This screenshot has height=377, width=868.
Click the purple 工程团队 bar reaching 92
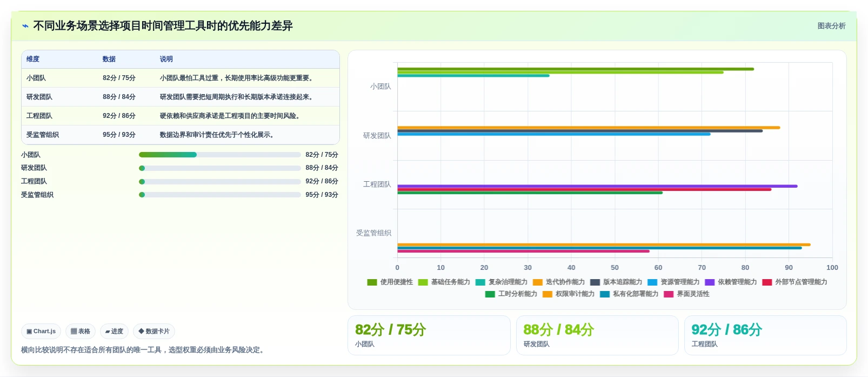tap(597, 186)
